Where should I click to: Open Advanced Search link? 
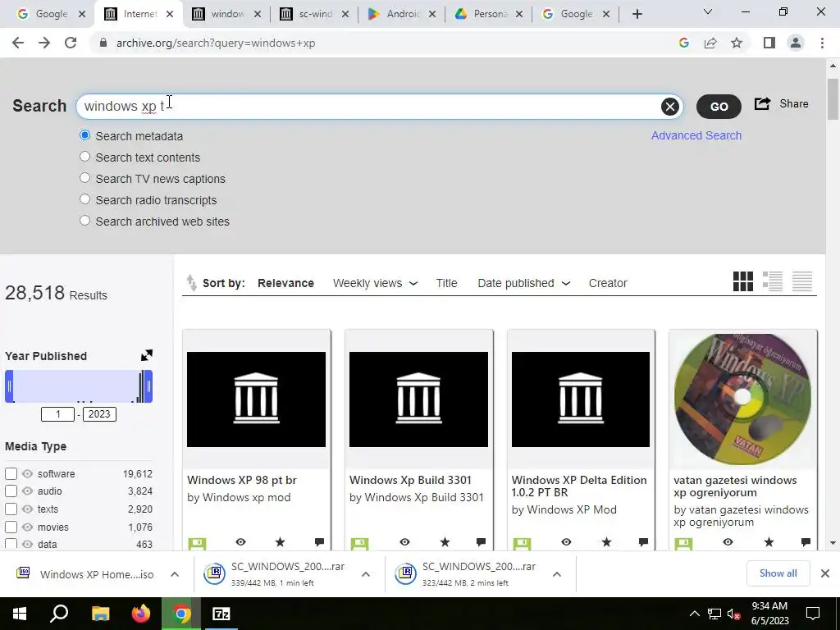(696, 135)
